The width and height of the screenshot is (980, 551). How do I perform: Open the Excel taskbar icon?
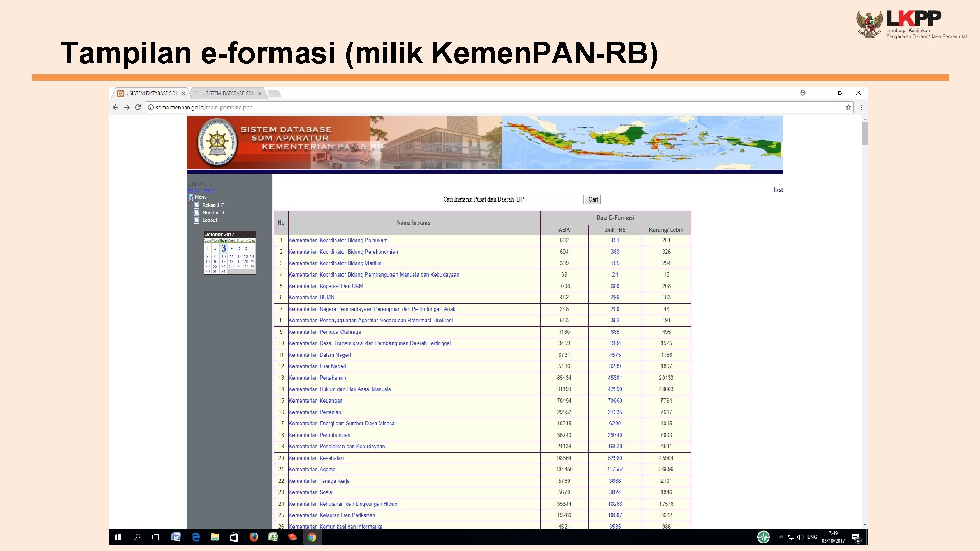(273, 537)
